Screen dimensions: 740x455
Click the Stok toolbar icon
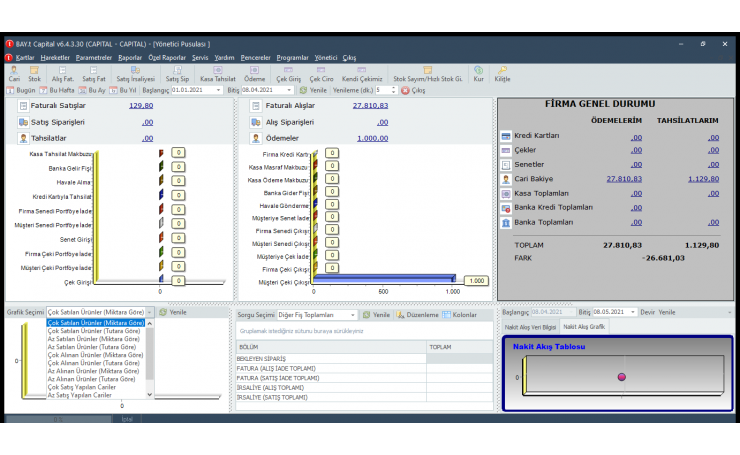[34, 73]
